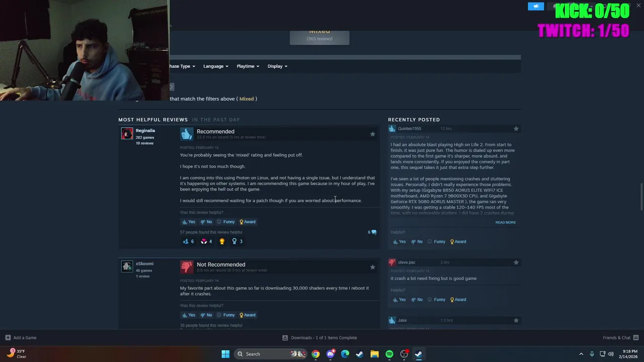Click the microphone icon in the system tray

click(592, 354)
